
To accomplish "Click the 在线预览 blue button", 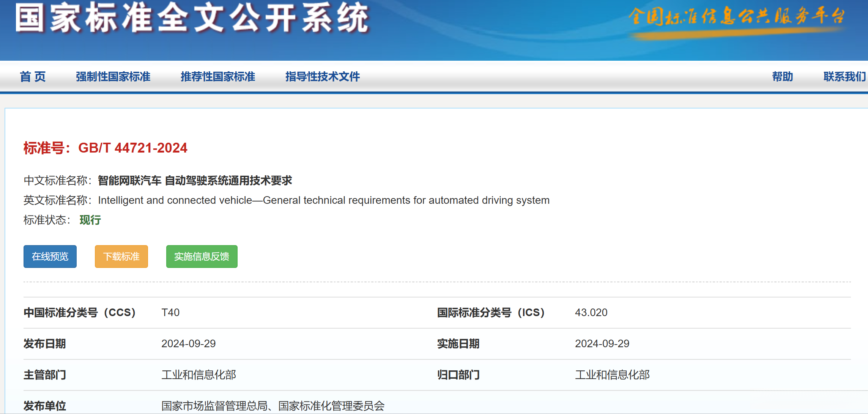I will [50, 257].
